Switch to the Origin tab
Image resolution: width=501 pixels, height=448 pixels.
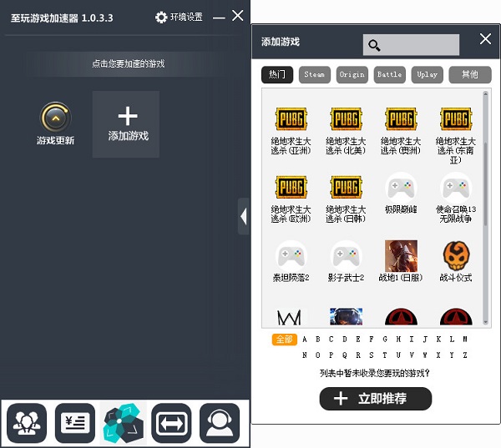point(352,75)
